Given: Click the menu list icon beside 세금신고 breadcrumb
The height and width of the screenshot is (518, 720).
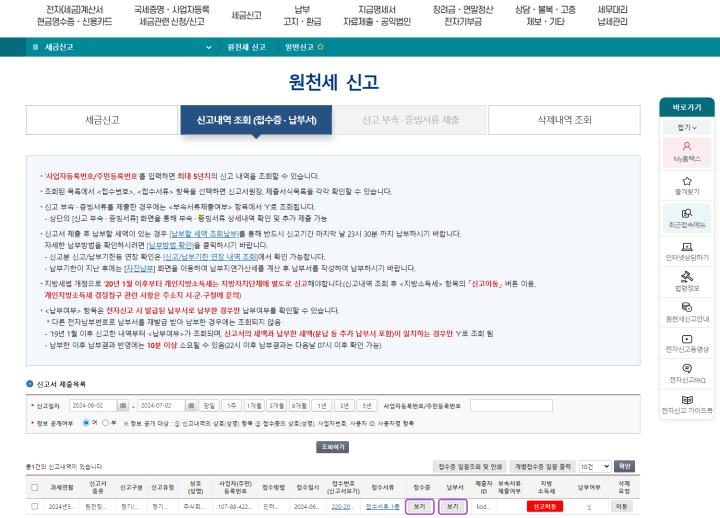Looking at the screenshot, I should pyautogui.click(x=35, y=47).
